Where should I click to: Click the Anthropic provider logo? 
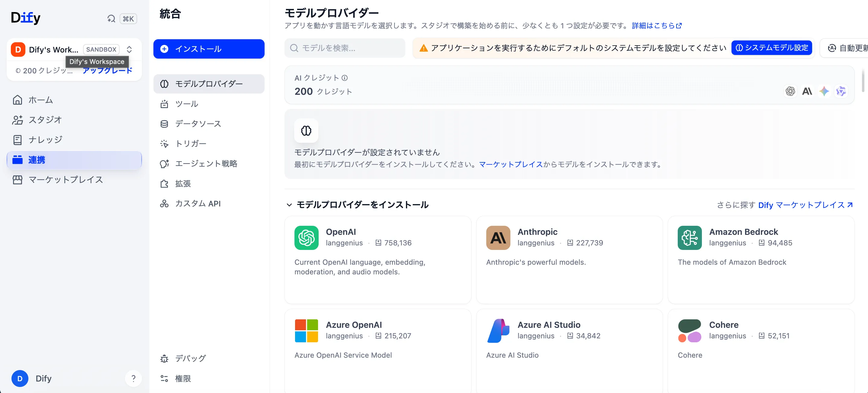[498, 238]
